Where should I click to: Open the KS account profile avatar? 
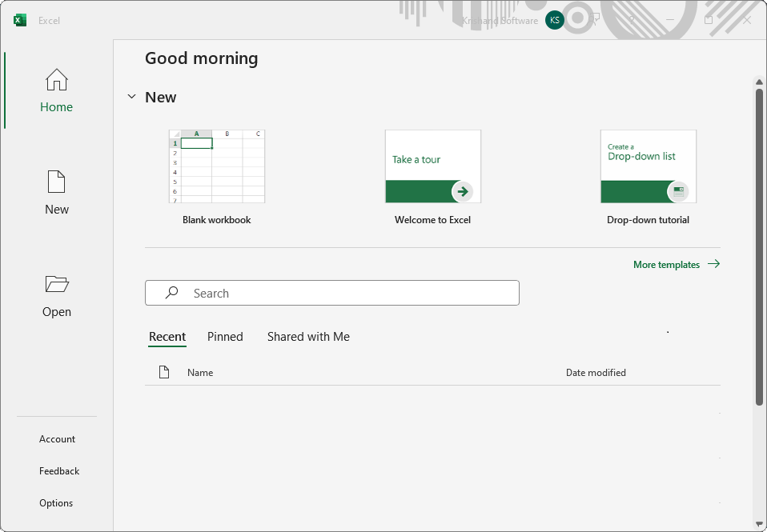pyautogui.click(x=554, y=20)
